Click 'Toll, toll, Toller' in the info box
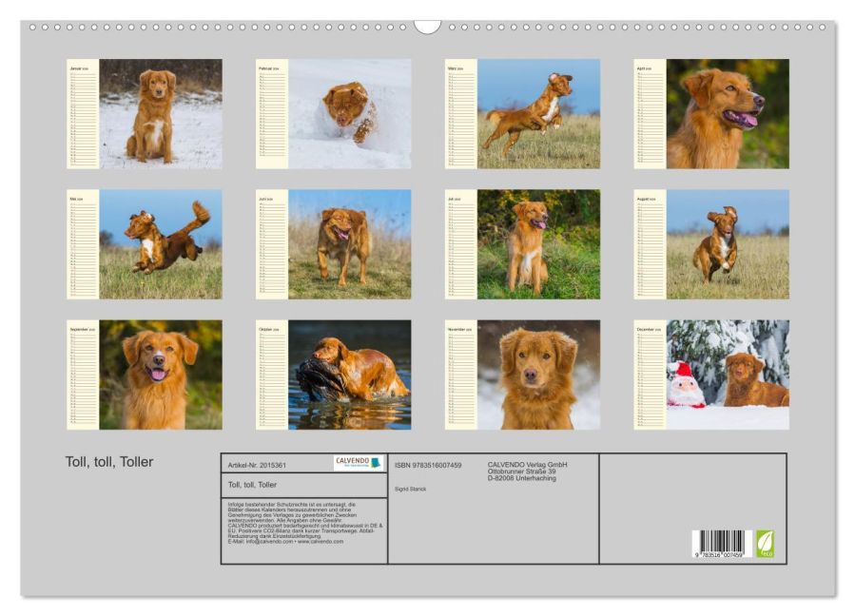Screen dimensions: 855x616 252,485
